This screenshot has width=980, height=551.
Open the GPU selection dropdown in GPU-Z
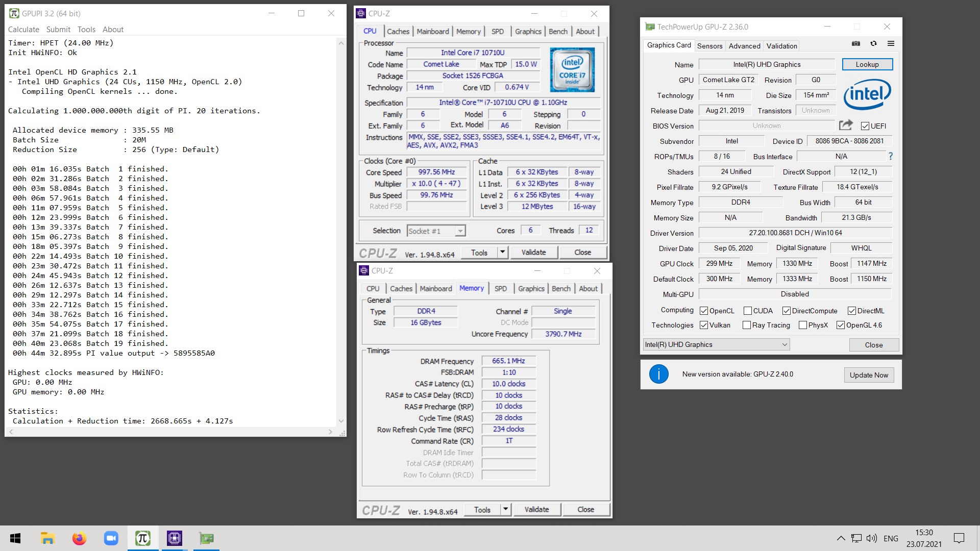pyautogui.click(x=716, y=344)
